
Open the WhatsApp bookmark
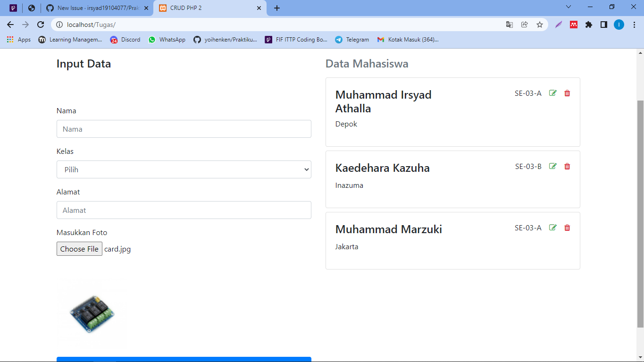pyautogui.click(x=167, y=40)
